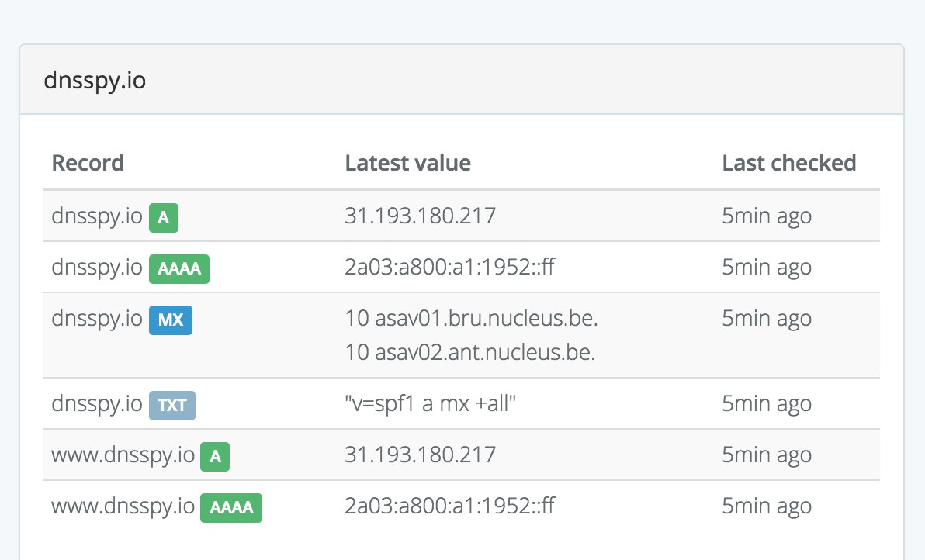Open the www.dnsspy.io AAAA record name
925x560 pixels.
coord(123,506)
